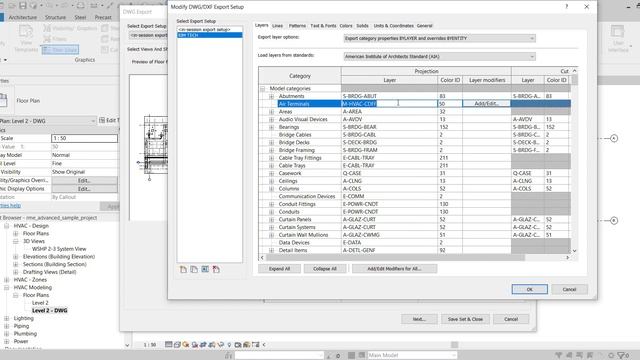
Task: Click the properties help link
Action: [11, 206]
